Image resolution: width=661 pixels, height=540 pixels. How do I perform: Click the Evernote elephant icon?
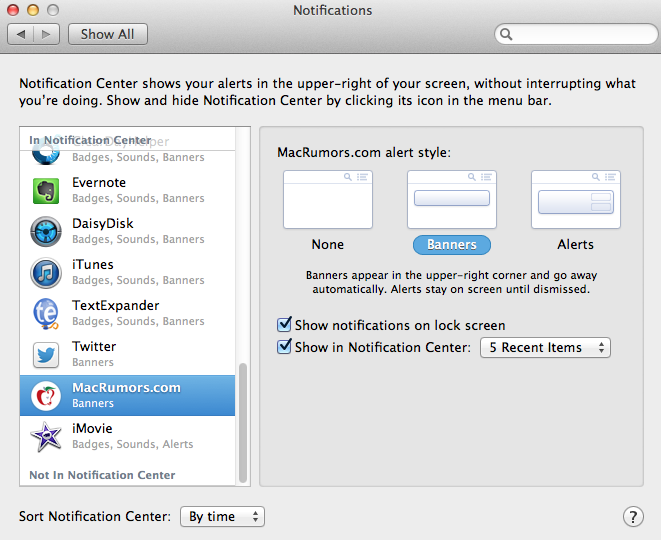point(46,191)
